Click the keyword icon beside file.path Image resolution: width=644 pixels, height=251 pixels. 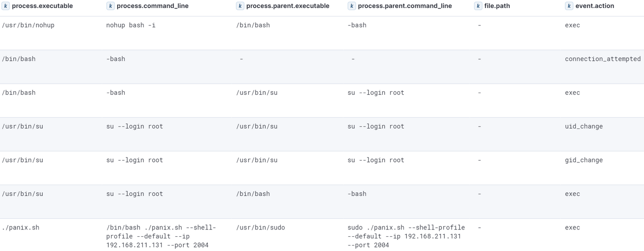pyautogui.click(x=478, y=6)
